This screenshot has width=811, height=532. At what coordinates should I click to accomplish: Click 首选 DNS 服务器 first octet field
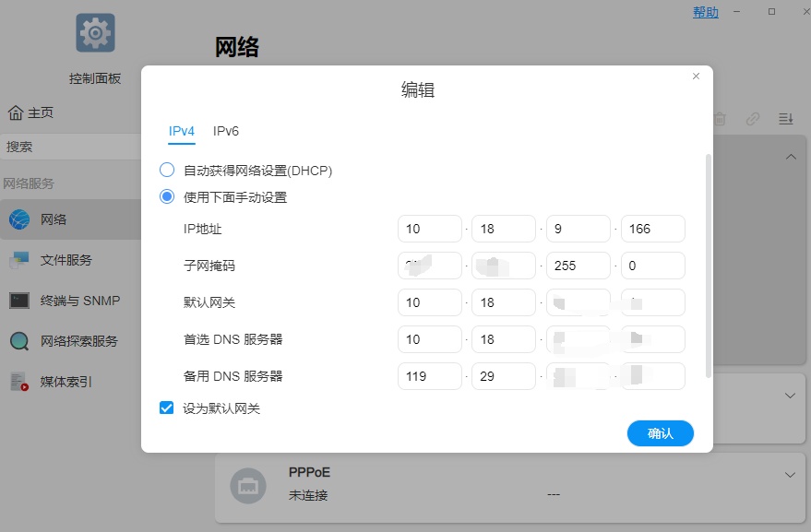(x=430, y=339)
